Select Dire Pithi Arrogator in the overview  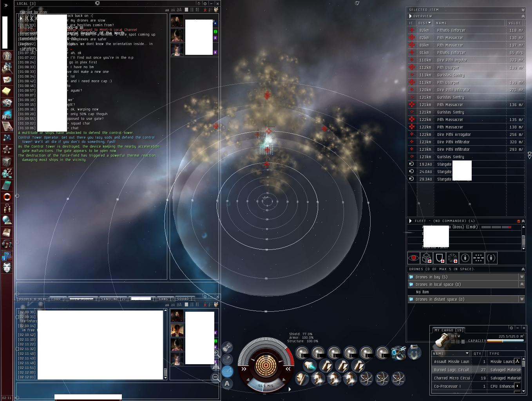click(466, 134)
